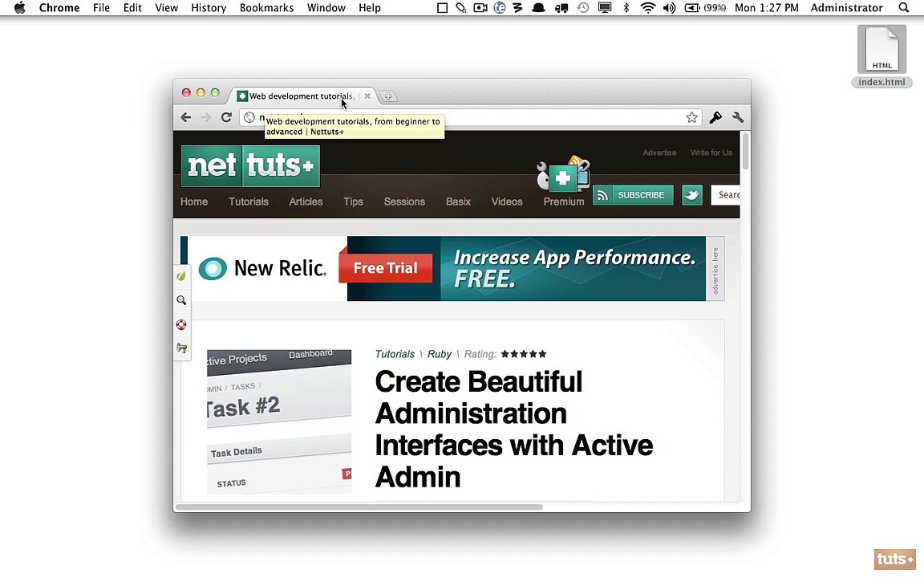924x578 pixels.
Task: Click the Tutorials category above article title
Action: point(395,354)
